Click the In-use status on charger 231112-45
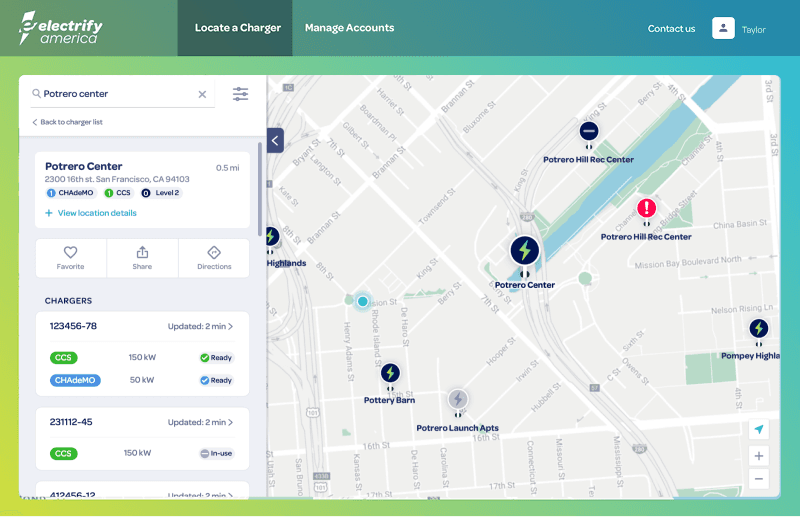Screen dimensions: 801x517 [x=216, y=454]
